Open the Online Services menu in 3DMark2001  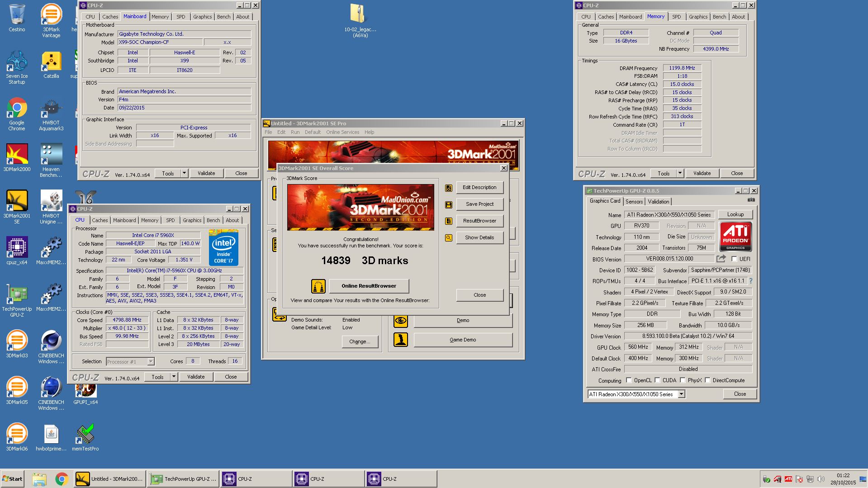pos(342,132)
